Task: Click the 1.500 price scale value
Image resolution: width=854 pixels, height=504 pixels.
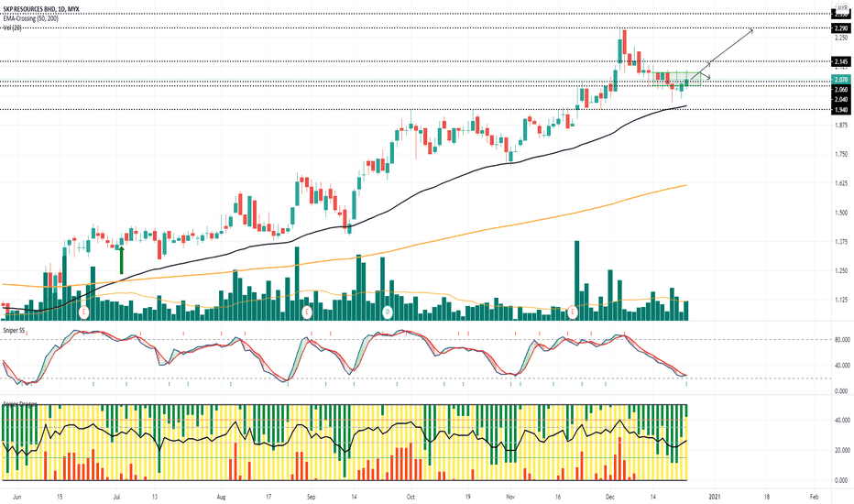Action: coord(841,213)
